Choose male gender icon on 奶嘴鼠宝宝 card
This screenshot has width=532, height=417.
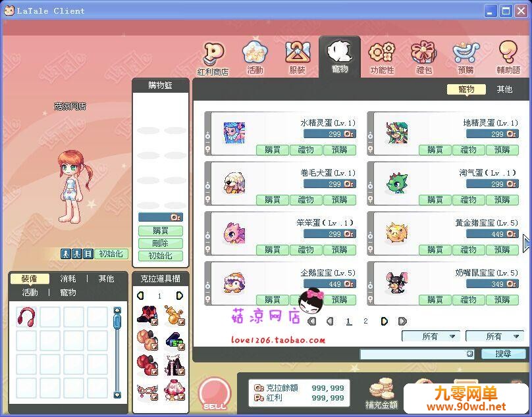(370, 286)
